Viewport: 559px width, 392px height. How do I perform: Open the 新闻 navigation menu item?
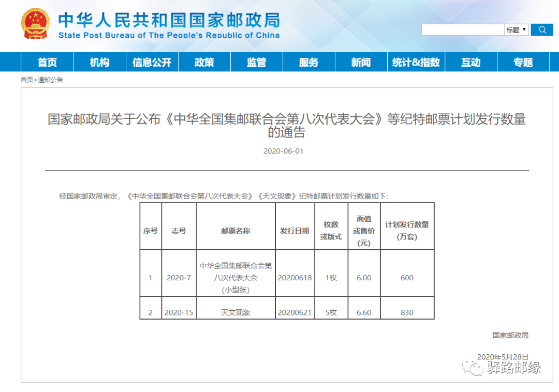click(361, 62)
